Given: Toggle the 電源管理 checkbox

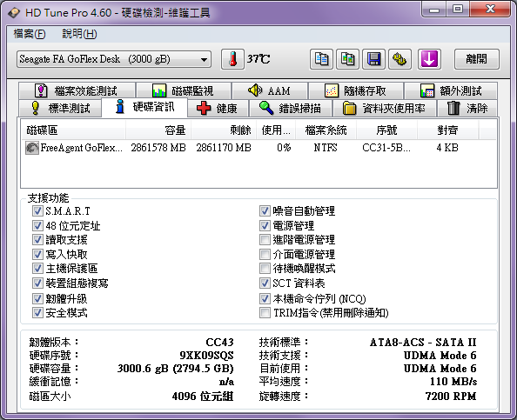Looking at the screenshot, I should click(265, 225).
